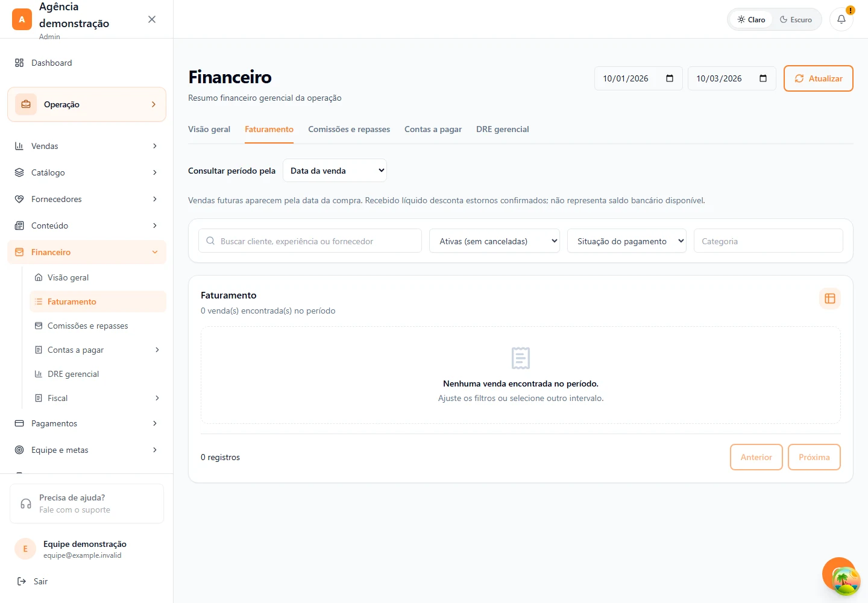This screenshot has width=868, height=603.
Task: Expand the Fiscal submenu
Action: pyautogui.click(x=98, y=398)
